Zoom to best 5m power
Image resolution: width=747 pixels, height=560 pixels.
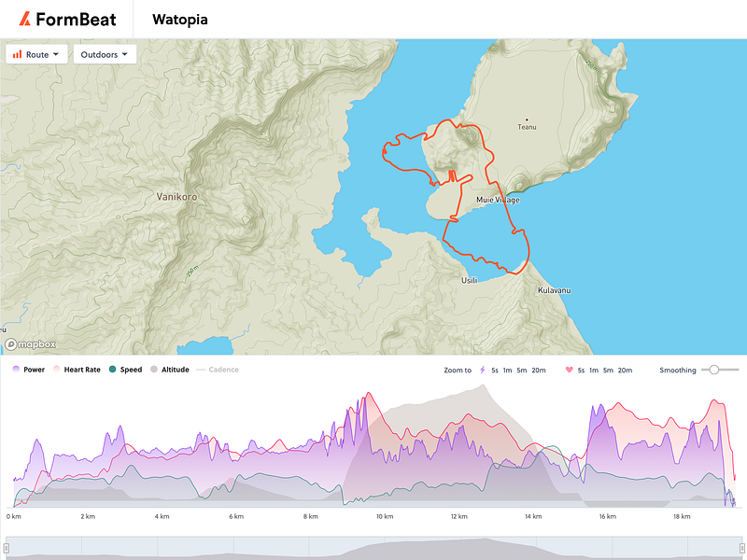[522, 370]
